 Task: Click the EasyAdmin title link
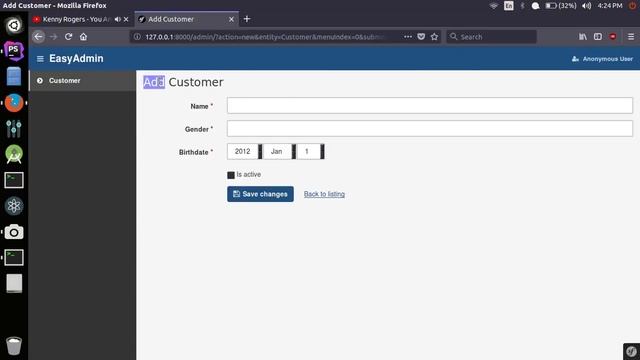point(76,59)
